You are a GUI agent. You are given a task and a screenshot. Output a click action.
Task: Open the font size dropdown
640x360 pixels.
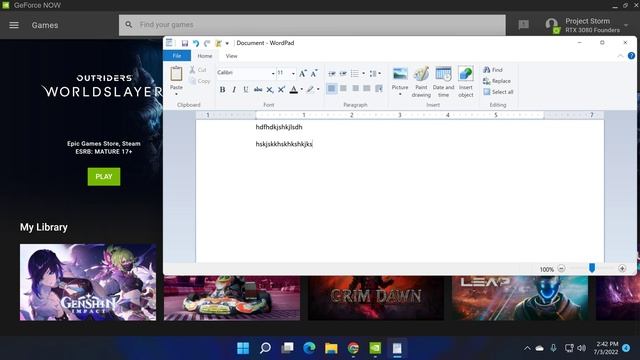pyautogui.click(x=293, y=73)
